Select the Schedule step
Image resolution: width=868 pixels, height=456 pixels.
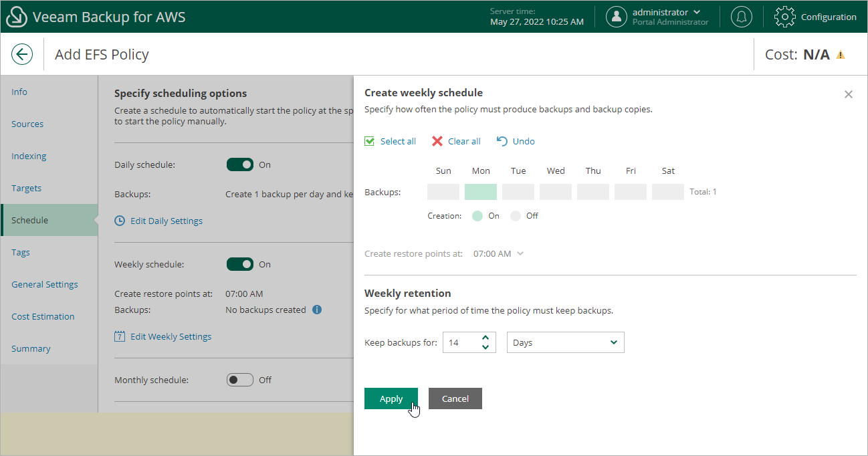[49, 220]
